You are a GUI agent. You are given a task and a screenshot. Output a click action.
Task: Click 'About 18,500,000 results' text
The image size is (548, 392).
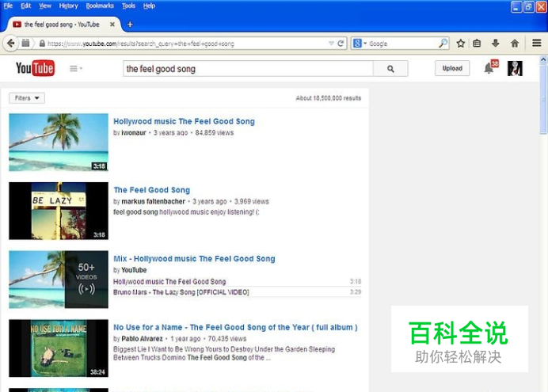pos(328,98)
